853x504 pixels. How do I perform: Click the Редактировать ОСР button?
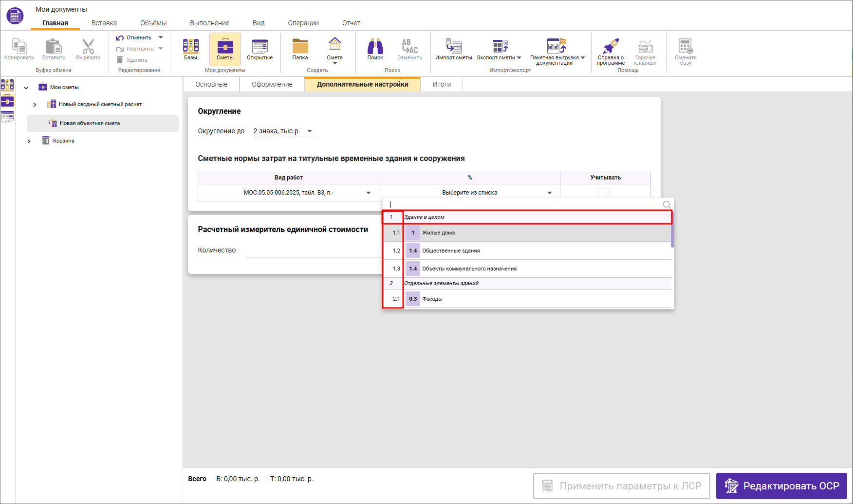coord(781,486)
